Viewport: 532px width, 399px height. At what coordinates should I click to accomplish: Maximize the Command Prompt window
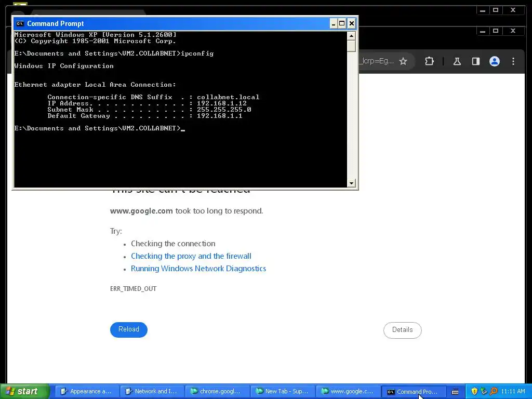(342, 23)
